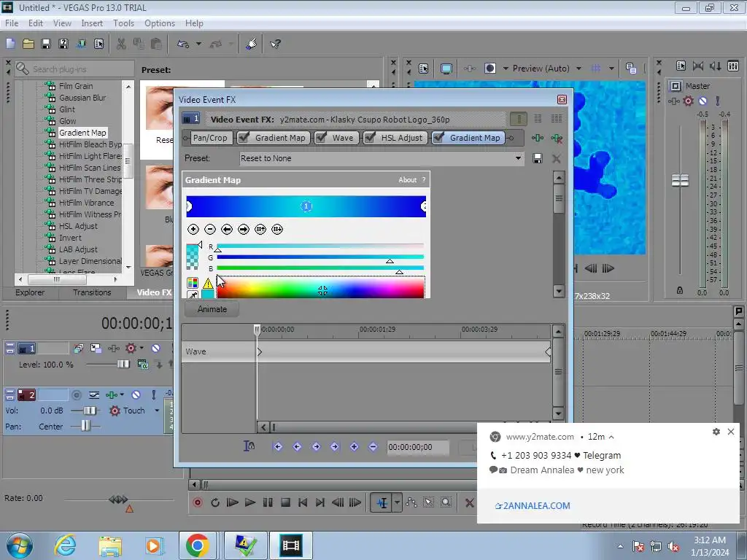
Task: Open a project using the folder icon
Action: pos(28,44)
